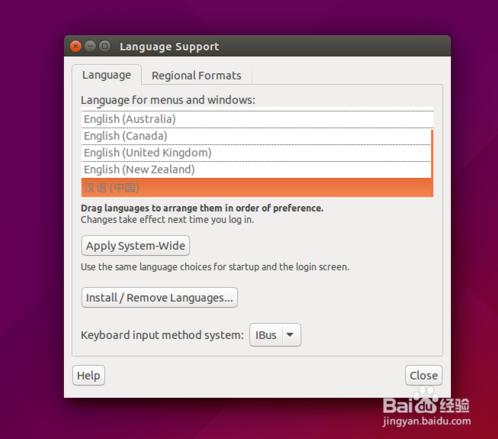Select English (Canada) in the language list

(256, 136)
